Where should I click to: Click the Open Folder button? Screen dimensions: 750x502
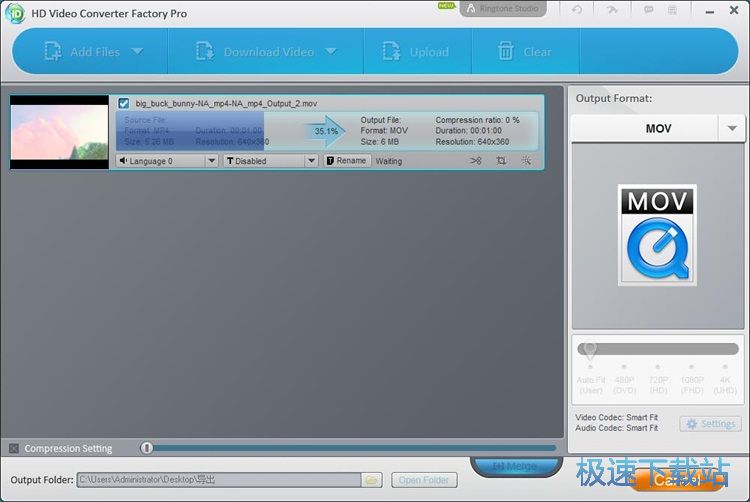[424, 480]
